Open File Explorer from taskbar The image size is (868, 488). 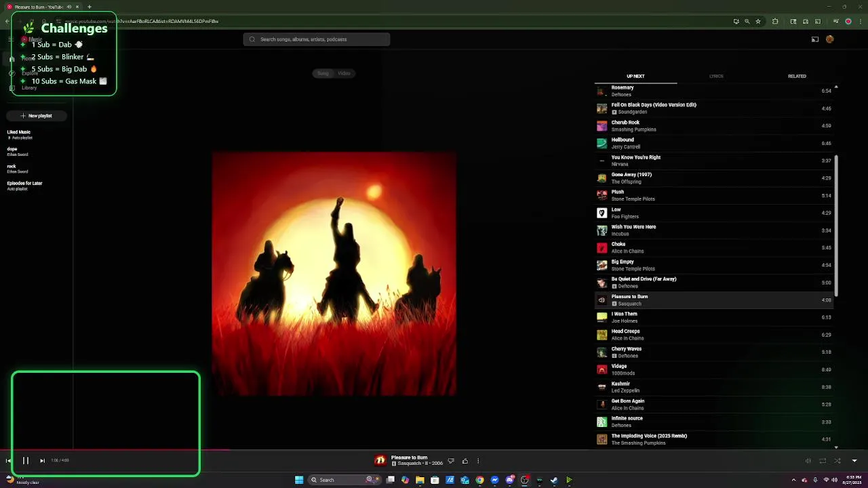(420, 480)
